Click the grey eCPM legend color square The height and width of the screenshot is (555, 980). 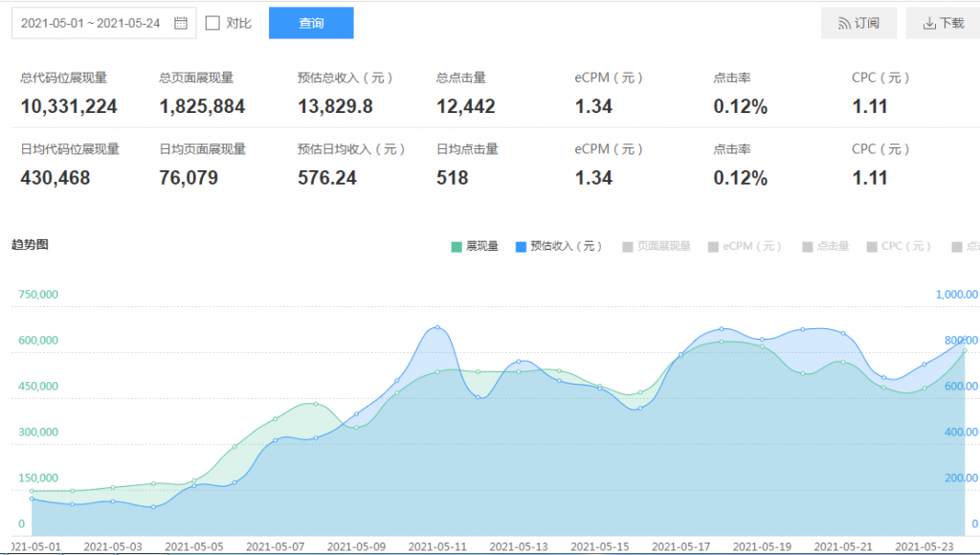713,247
